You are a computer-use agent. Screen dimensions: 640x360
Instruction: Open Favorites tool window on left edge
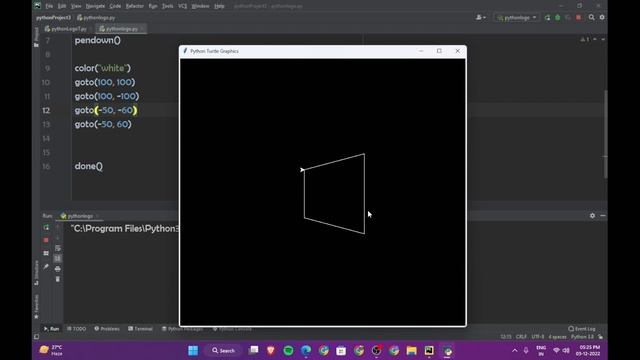click(x=36, y=307)
